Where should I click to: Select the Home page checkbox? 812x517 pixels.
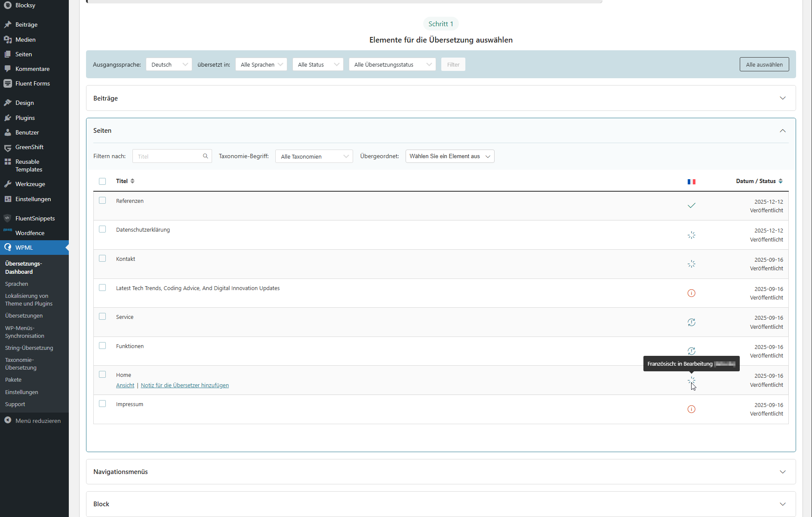(102, 374)
